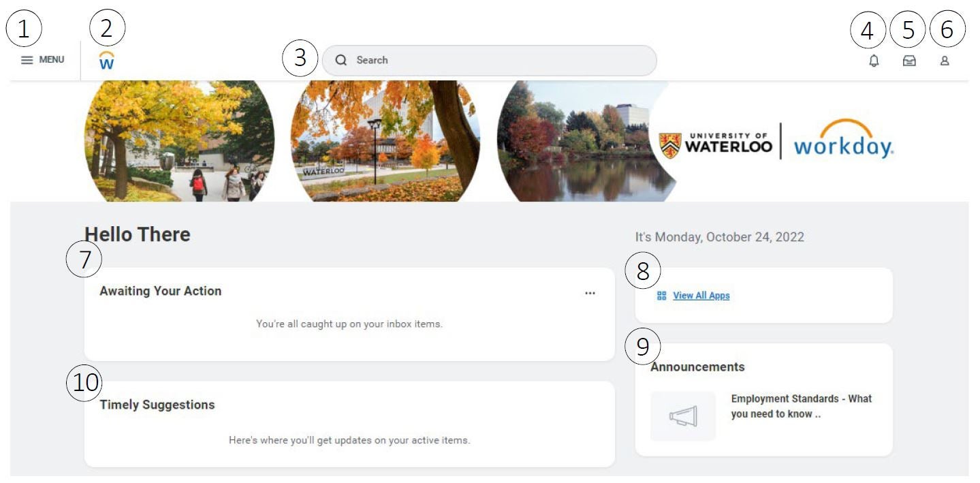
Task: Click the University of Waterloo logo
Action: pyautogui.click(x=716, y=142)
